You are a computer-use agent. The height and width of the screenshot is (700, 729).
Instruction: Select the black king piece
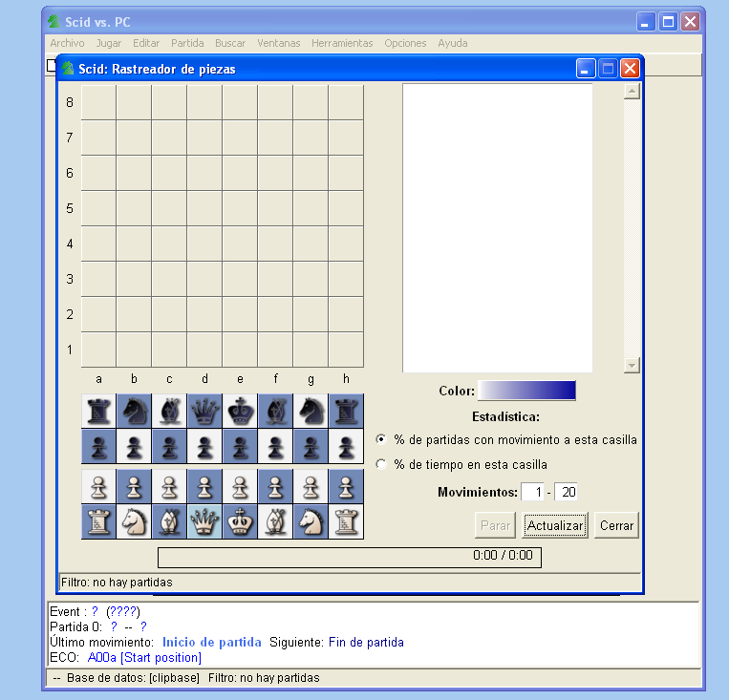[240, 411]
